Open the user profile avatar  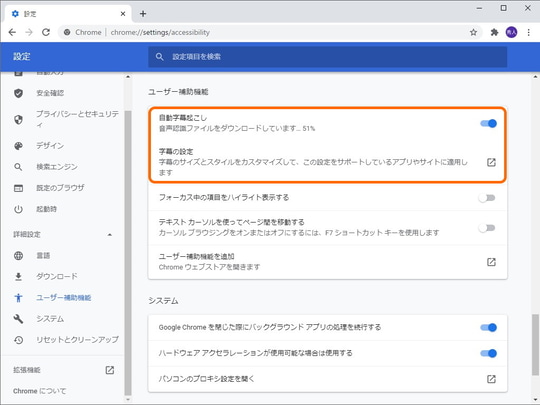(x=511, y=32)
